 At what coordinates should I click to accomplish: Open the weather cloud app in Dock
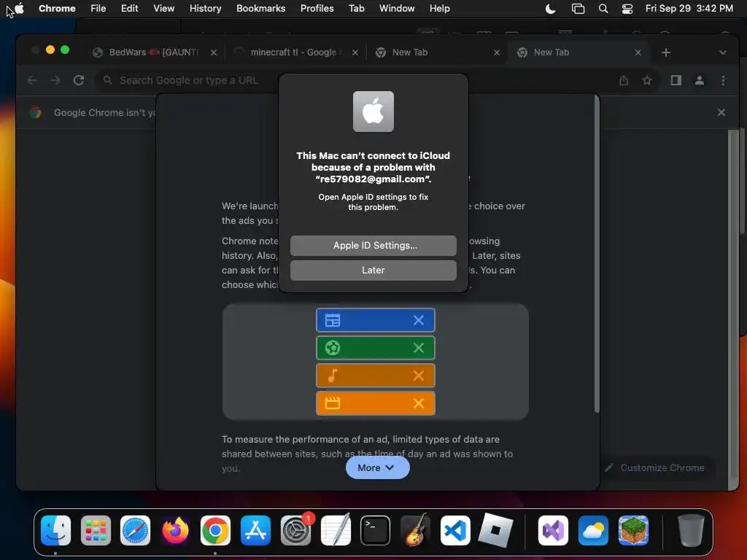593,529
